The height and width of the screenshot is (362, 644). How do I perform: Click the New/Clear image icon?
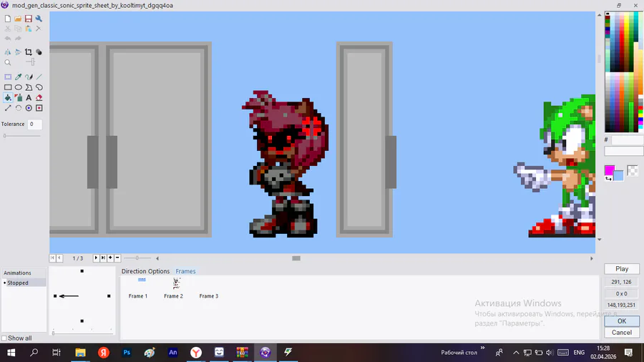click(8, 19)
